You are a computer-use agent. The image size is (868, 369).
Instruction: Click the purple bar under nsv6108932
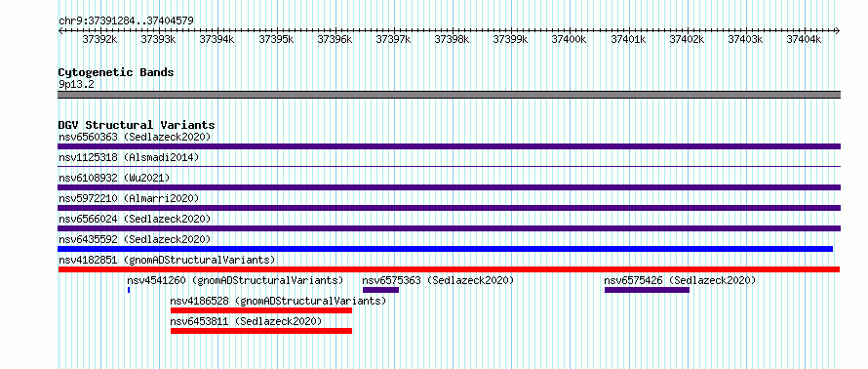tap(449, 187)
